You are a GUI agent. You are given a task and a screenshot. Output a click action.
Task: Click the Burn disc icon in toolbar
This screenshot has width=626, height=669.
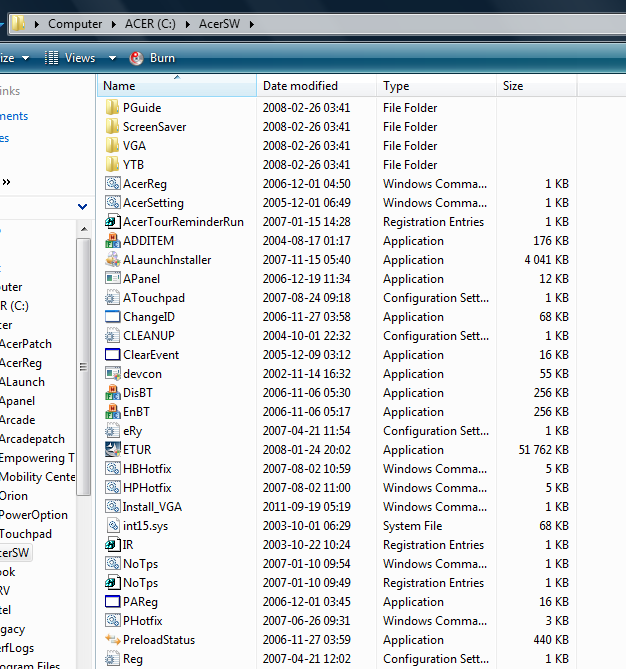coord(137,58)
